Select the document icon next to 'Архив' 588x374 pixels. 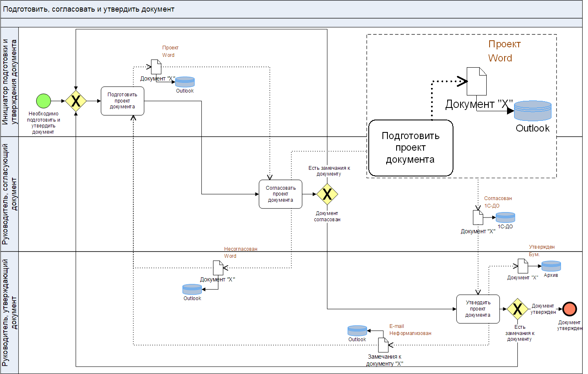click(x=523, y=266)
